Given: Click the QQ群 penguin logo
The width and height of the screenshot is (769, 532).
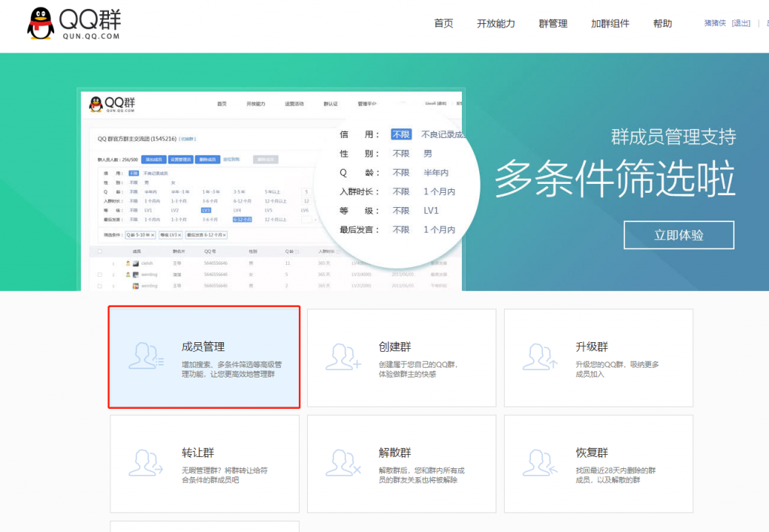Looking at the screenshot, I should coord(74,23).
